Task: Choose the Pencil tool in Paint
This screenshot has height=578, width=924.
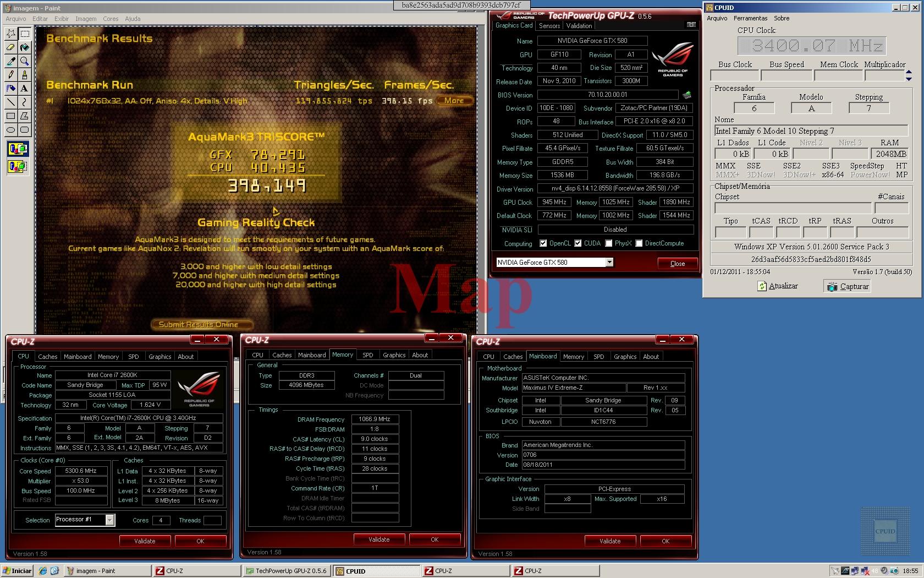Action: point(10,74)
